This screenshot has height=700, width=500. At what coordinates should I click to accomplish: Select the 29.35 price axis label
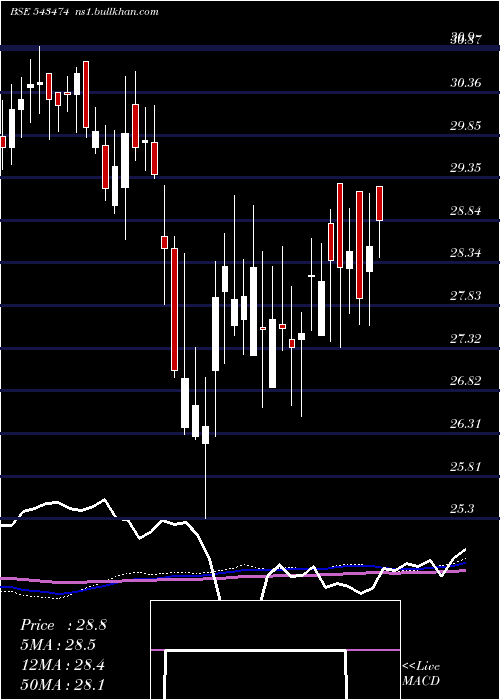click(x=466, y=168)
